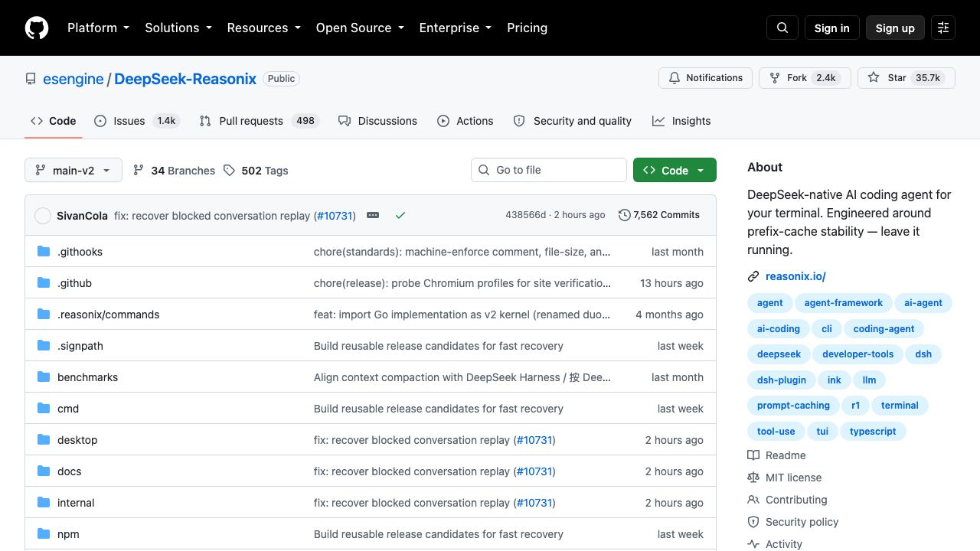Viewport: 980px width, 551px height.
Task: Click the developer-tools topic tag
Action: click(858, 354)
